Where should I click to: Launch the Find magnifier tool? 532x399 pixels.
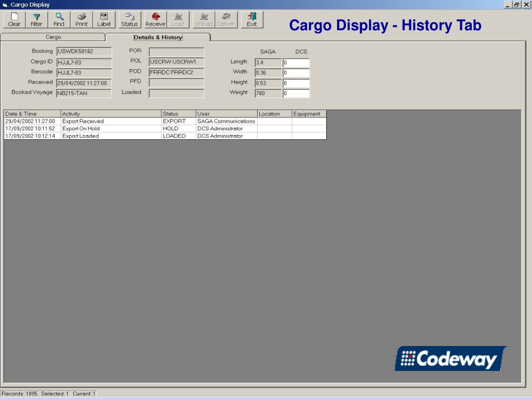[x=59, y=20]
